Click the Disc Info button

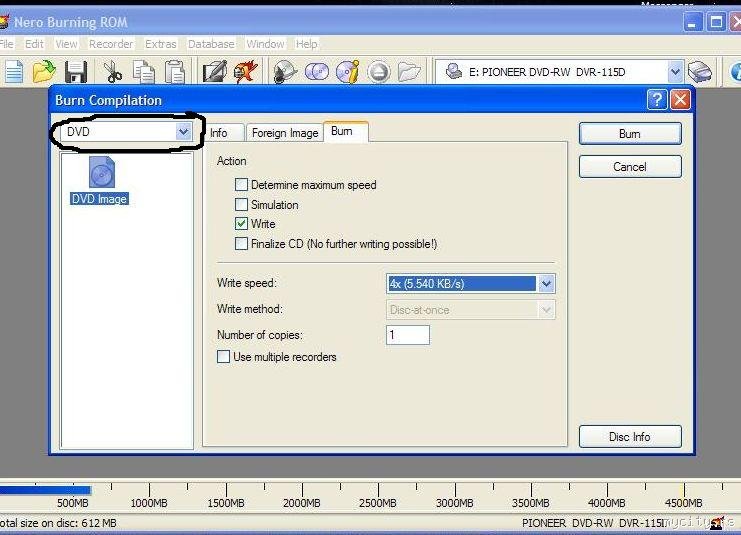pyautogui.click(x=630, y=436)
